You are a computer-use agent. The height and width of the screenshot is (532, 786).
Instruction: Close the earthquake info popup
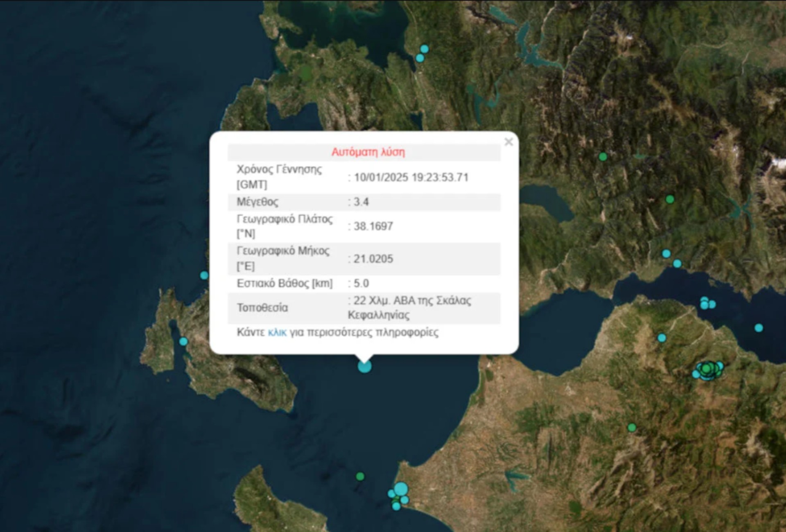point(508,142)
